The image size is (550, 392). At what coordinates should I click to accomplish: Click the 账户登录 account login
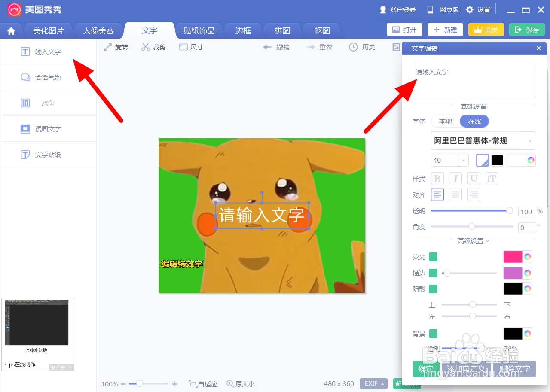pos(398,9)
